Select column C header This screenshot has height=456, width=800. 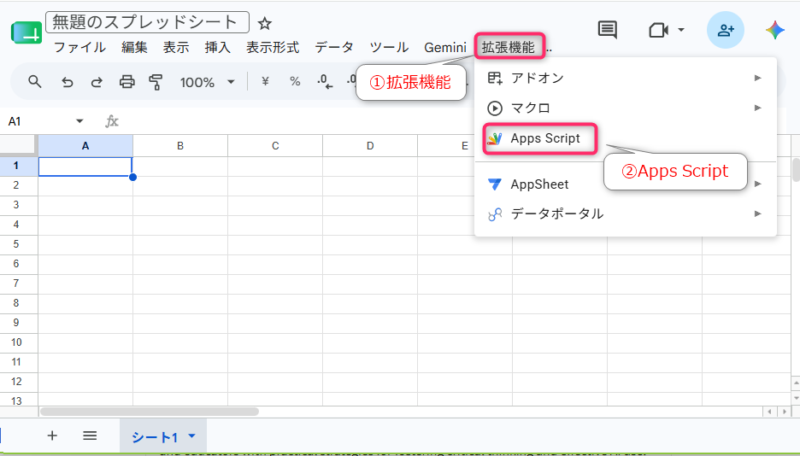(275, 146)
